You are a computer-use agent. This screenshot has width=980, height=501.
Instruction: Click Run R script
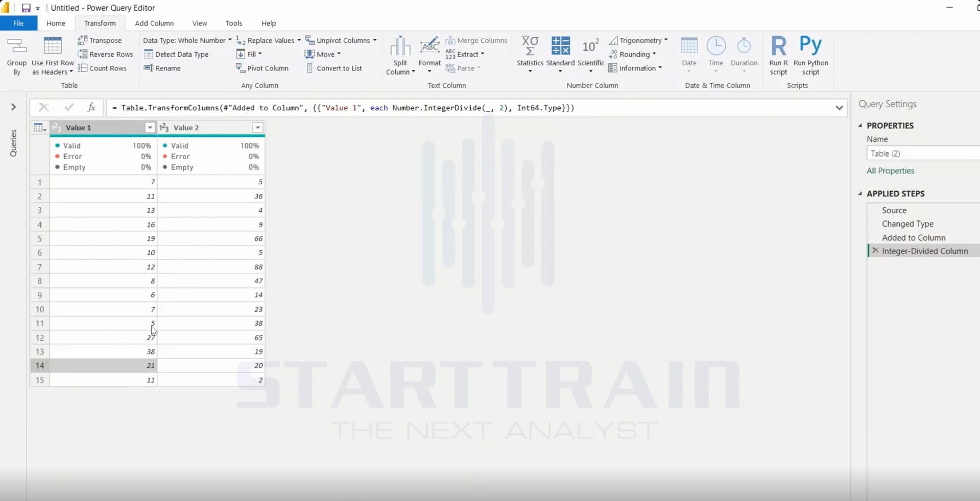[778, 55]
